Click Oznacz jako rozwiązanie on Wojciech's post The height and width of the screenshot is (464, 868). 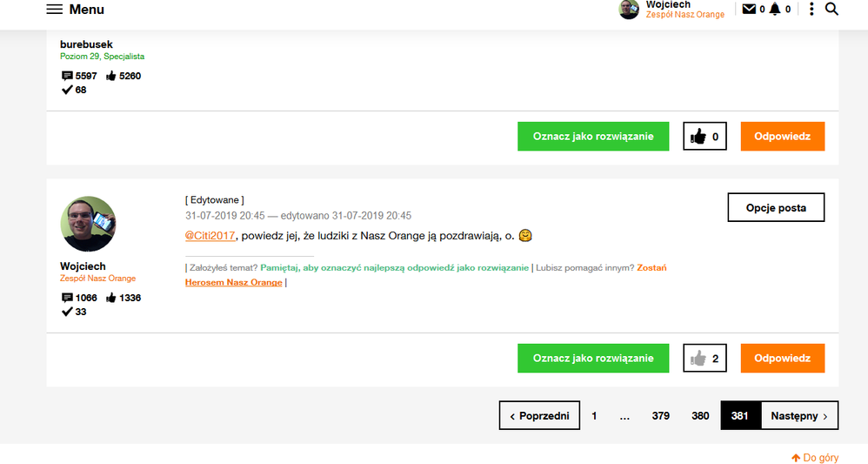click(593, 358)
